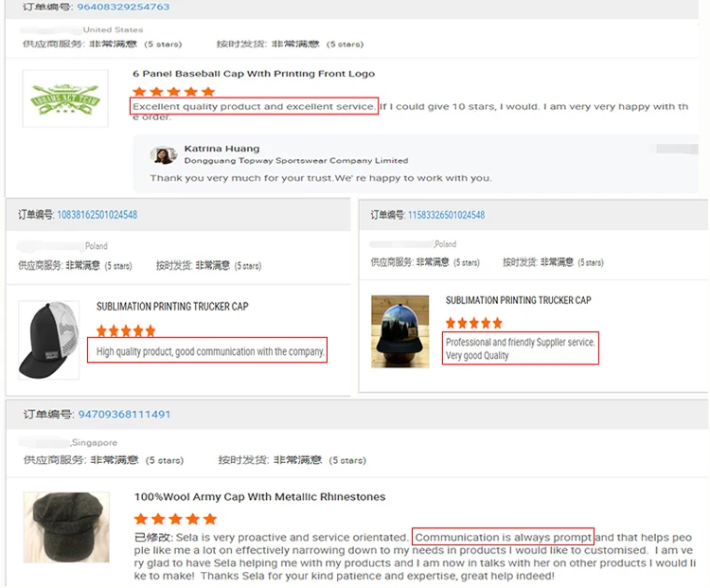710x588 pixels.
Task: Click the Katrina Huang reviewer name
Action: (x=222, y=149)
